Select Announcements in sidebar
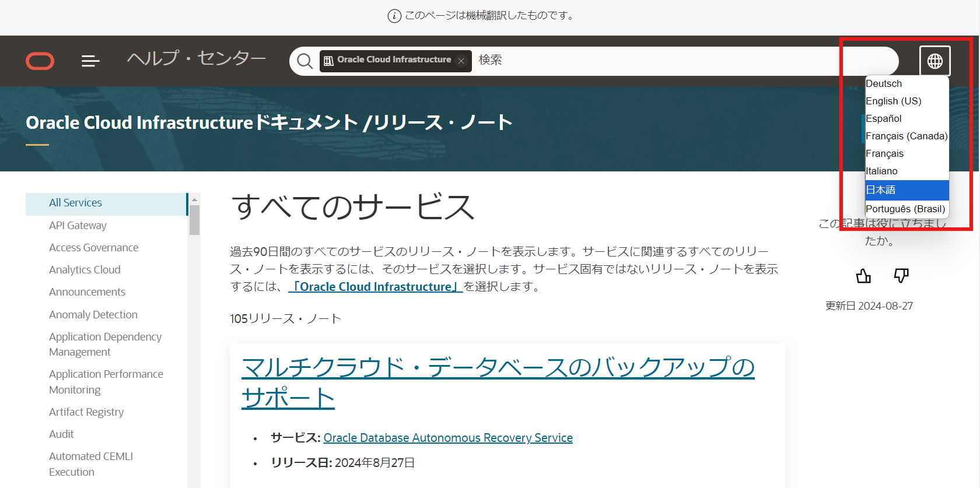The width and height of the screenshot is (980, 488). point(87,292)
